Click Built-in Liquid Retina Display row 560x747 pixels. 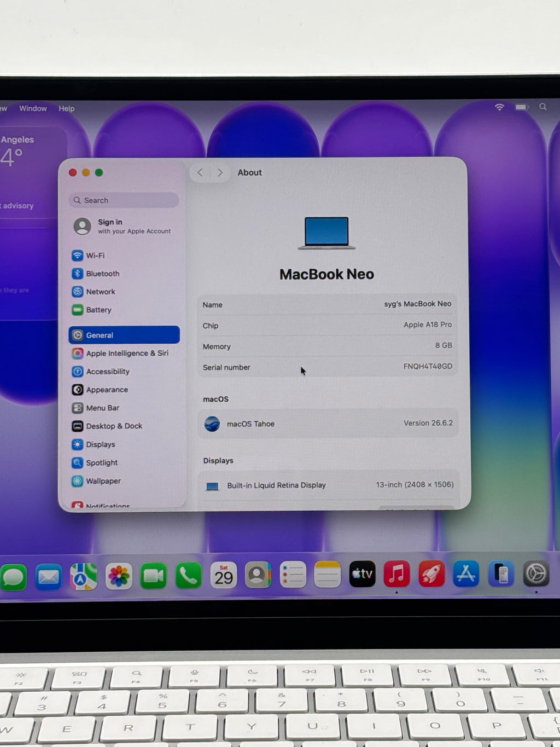click(329, 485)
